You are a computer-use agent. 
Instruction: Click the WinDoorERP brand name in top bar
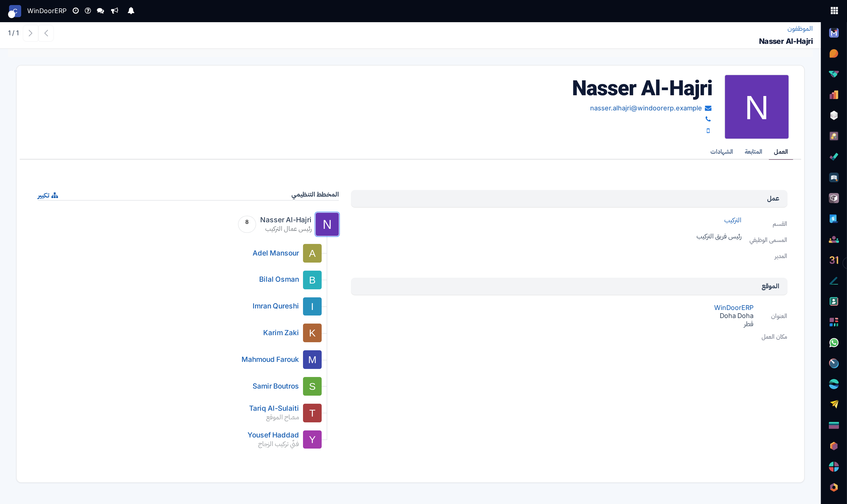click(x=47, y=11)
